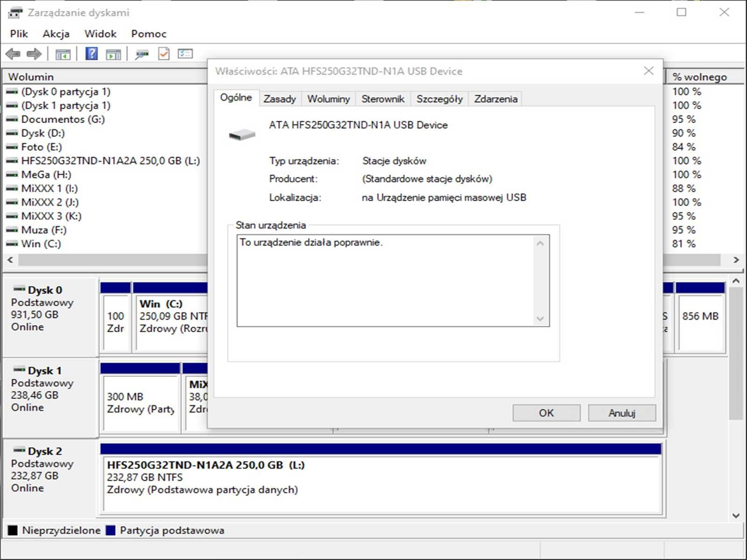
Task: Click the device status text box
Action: click(393, 280)
